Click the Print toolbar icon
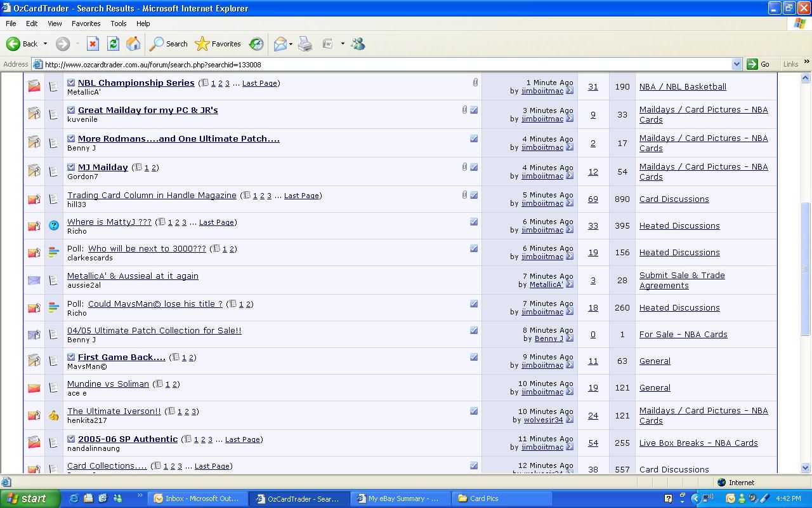Viewport: 812px width, 508px height. point(305,44)
